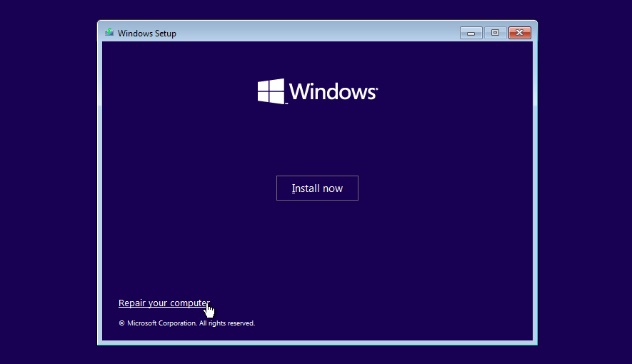This screenshot has height=364, width=632.
Task: Select the Windows Setup title text
Action: click(x=147, y=34)
